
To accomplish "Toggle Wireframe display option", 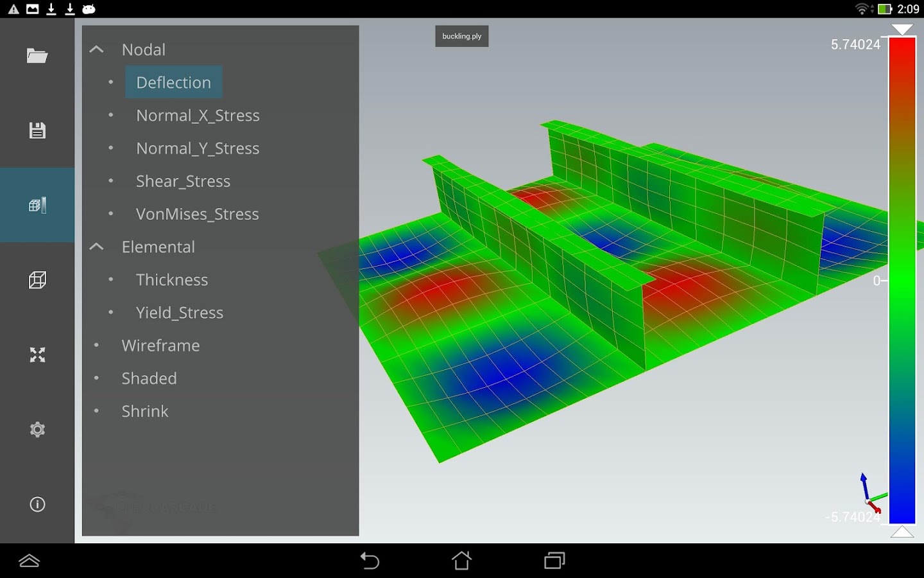I will tap(160, 346).
